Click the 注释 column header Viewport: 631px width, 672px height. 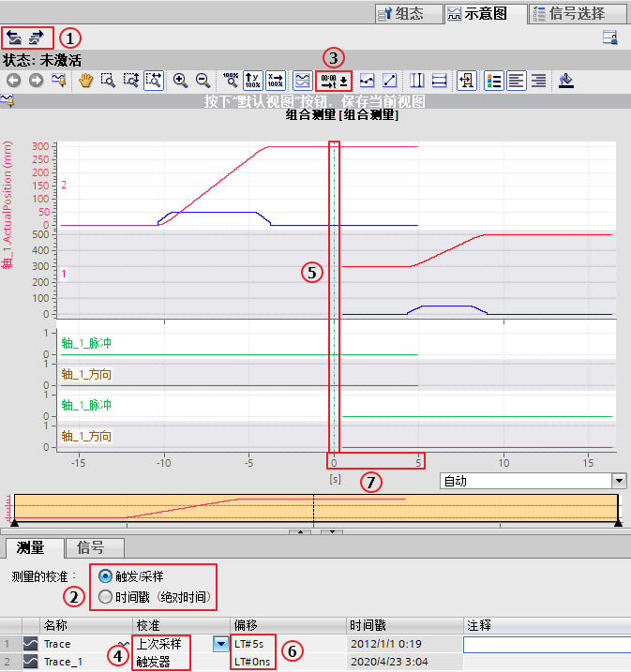coord(547,625)
